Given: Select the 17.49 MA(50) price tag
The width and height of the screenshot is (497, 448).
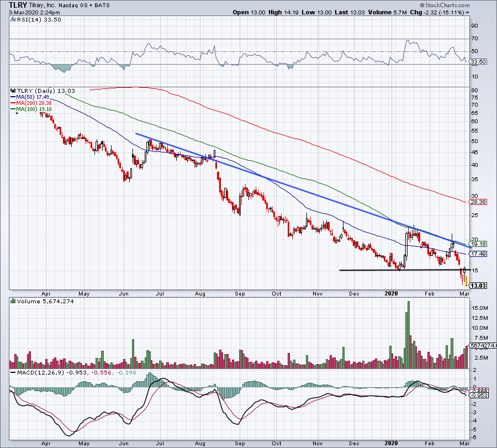Looking at the screenshot, I should 477,254.
